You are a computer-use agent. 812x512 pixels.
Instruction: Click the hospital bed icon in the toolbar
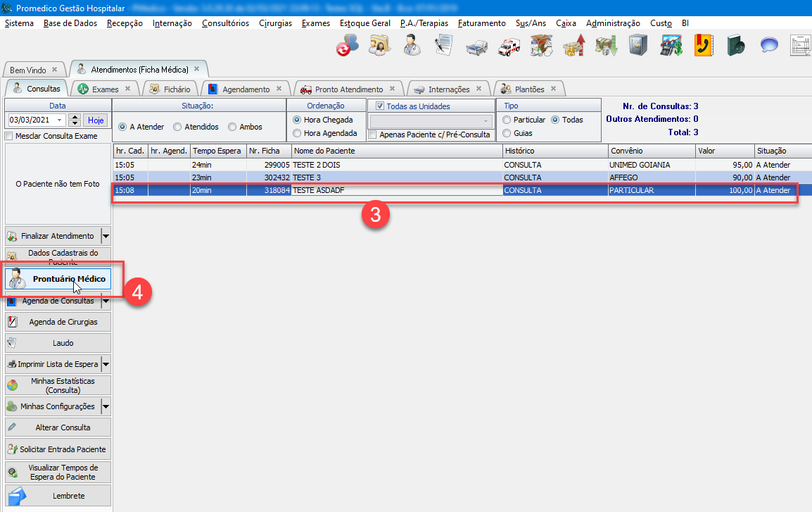click(477, 46)
